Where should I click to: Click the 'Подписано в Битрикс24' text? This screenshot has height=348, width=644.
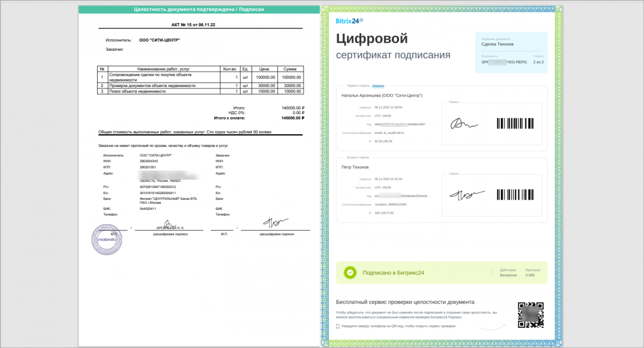pos(393,273)
